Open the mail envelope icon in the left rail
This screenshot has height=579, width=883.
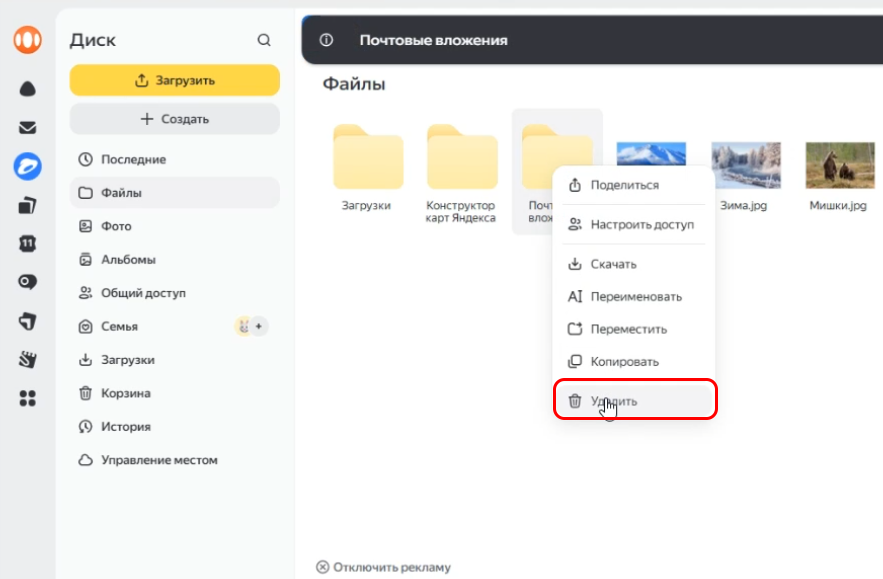[x=27, y=128]
